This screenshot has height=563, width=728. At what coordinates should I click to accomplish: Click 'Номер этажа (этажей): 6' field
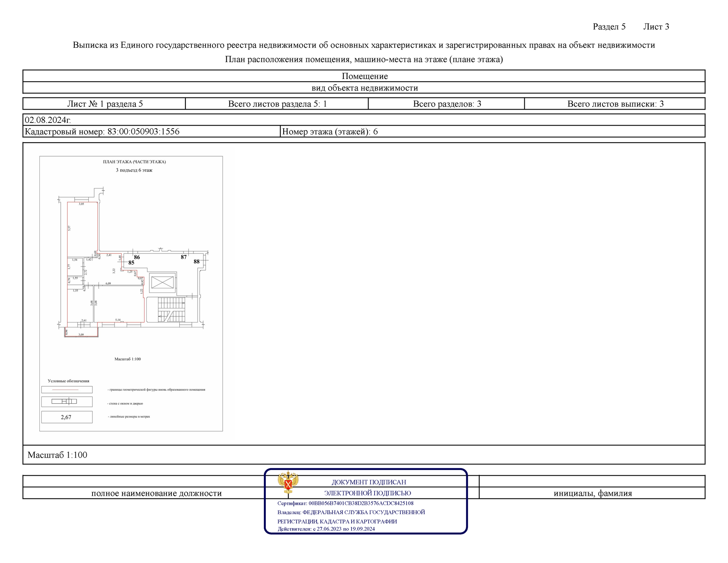click(330, 132)
